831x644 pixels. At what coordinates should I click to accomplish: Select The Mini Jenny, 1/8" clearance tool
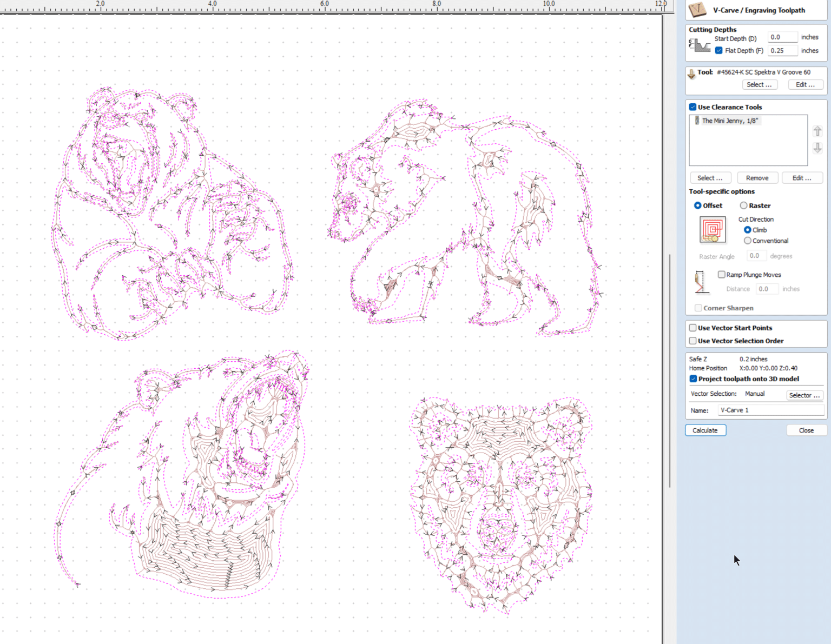pos(730,121)
